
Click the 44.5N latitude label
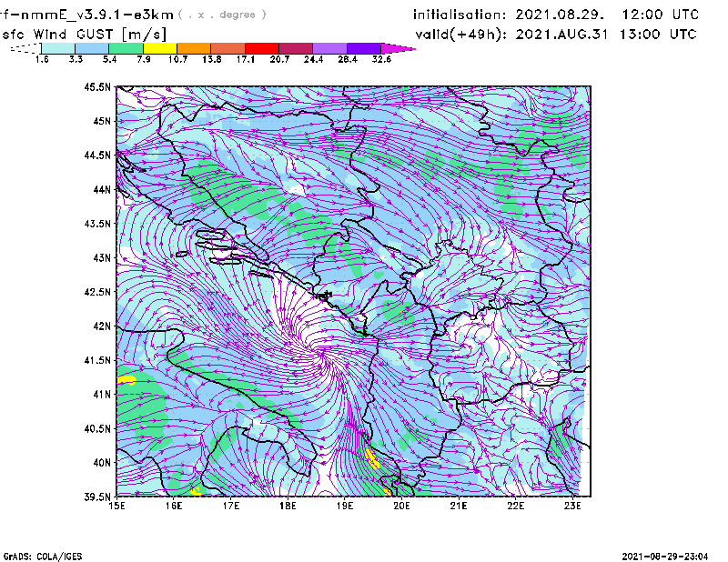(x=97, y=155)
